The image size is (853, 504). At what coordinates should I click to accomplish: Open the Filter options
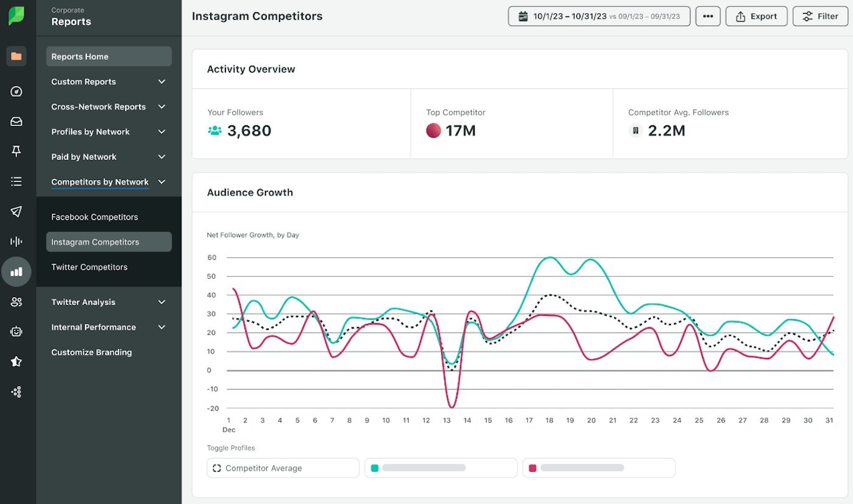819,16
